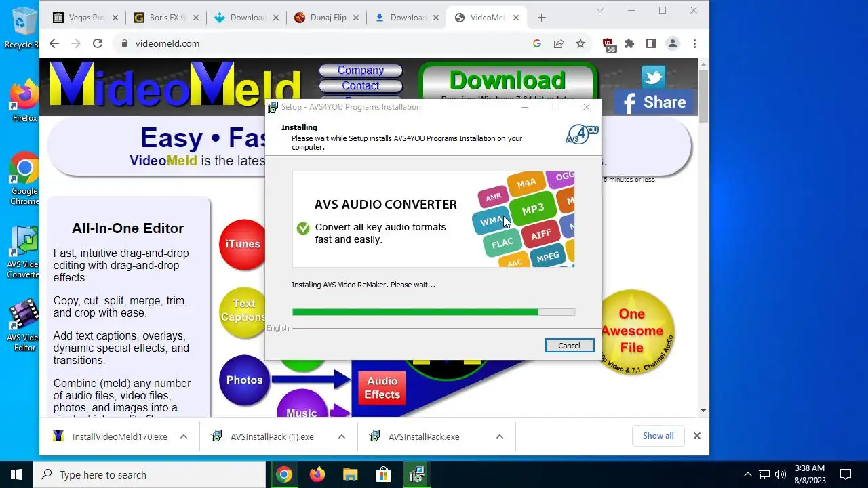Select the active VideoMeld tab
The width and height of the screenshot is (868, 488).
click(487, 18)
